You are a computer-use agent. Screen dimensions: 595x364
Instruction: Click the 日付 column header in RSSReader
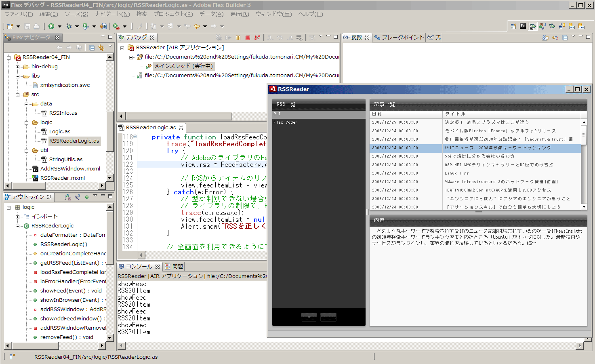point(406,114)
